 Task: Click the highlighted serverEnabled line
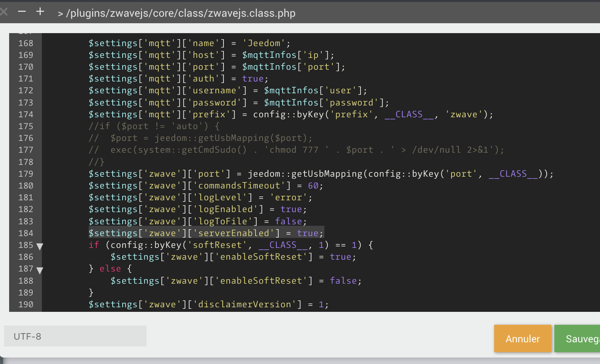click(x=206, y=233)
